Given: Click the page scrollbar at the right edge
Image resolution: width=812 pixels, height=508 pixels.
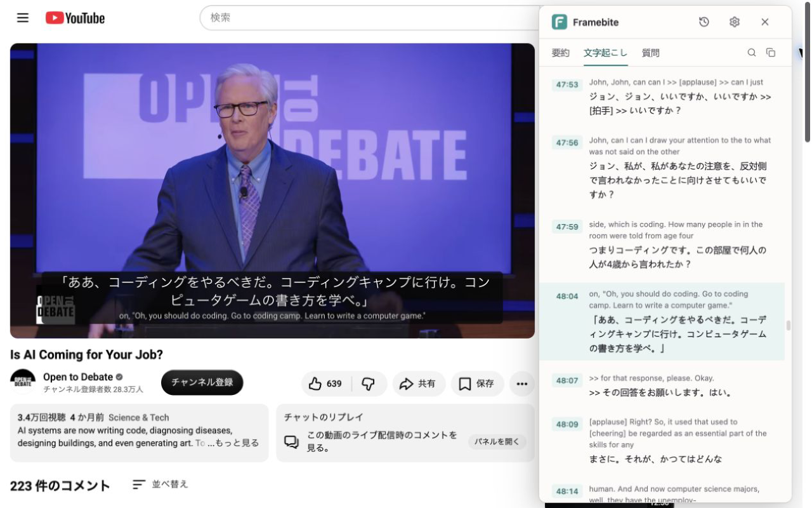Looking at the screenshot, I should (808, 72).
